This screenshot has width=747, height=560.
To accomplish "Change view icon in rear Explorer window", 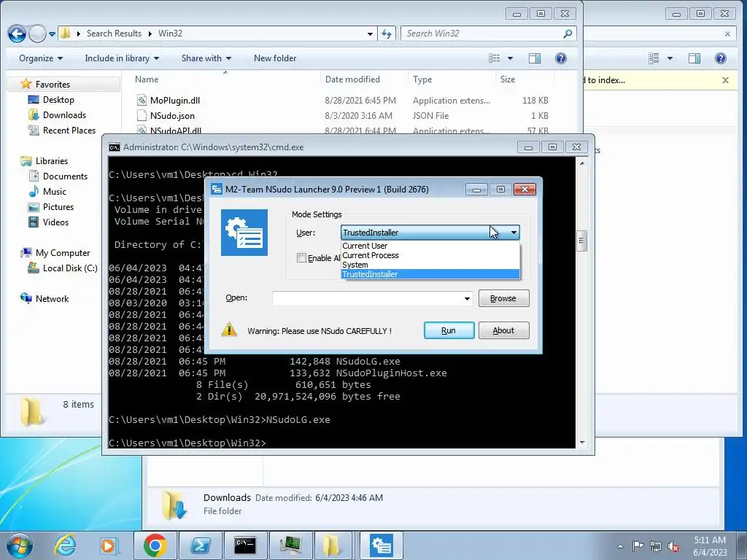I will click(654, 58).
